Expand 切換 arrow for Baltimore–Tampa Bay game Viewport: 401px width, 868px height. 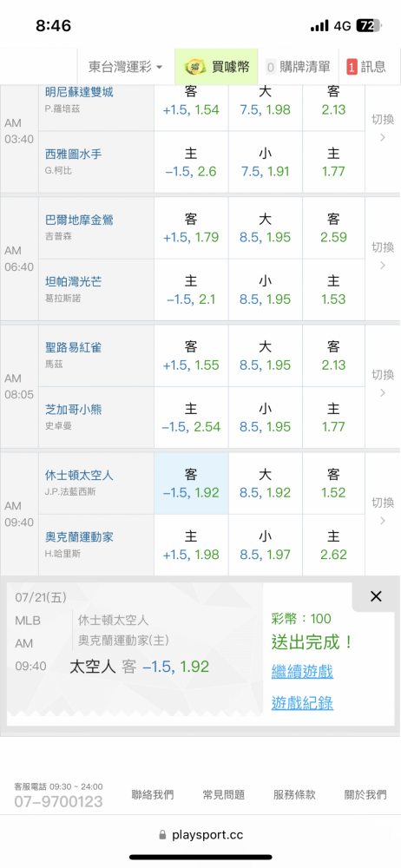tap(382, 256)
